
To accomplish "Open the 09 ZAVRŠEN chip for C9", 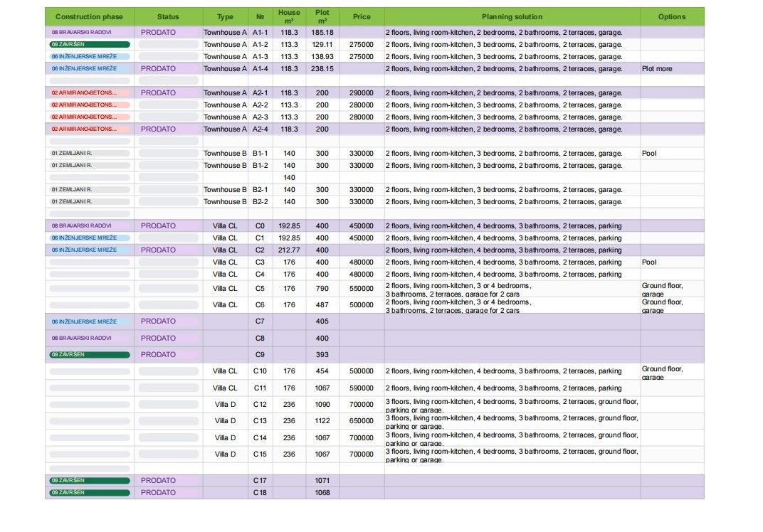I will click(90, 355).
